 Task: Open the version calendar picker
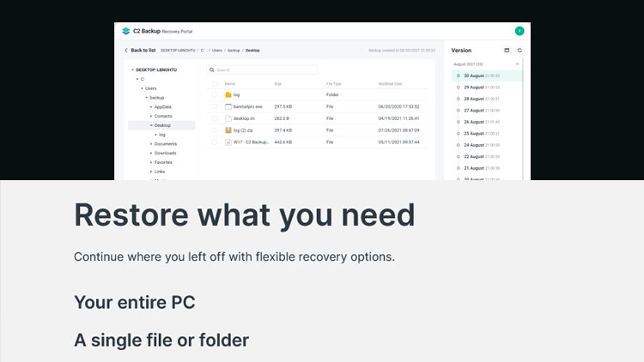coord(507,51)
